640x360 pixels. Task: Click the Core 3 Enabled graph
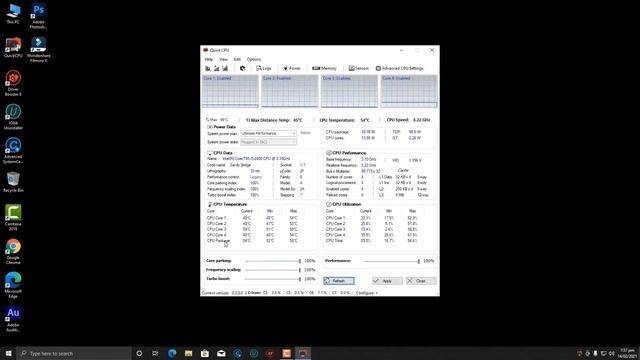(349, 91)
